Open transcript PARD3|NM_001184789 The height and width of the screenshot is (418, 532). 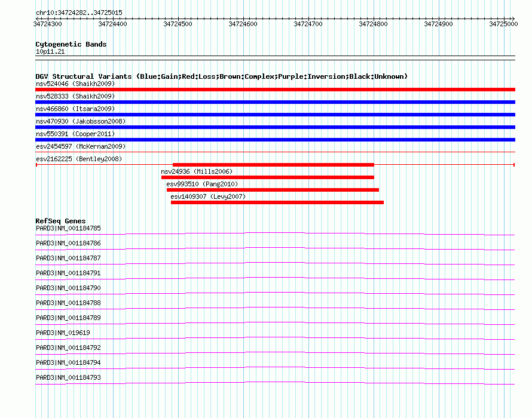pyautogui.click(x=68, y=318)
